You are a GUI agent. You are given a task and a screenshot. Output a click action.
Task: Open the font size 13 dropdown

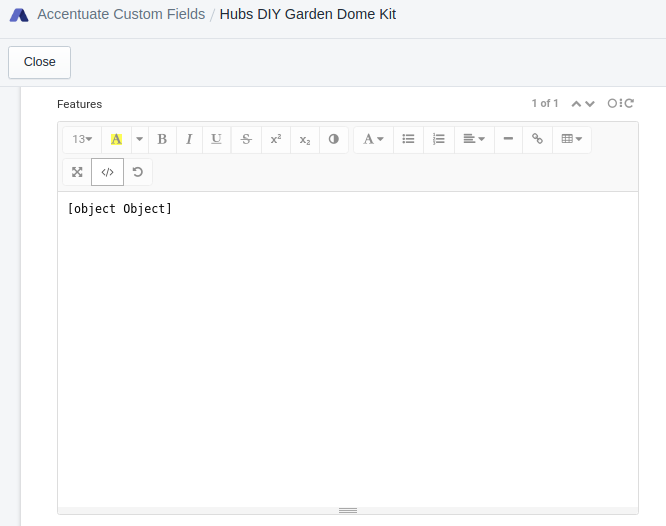(x=82, y=139)
